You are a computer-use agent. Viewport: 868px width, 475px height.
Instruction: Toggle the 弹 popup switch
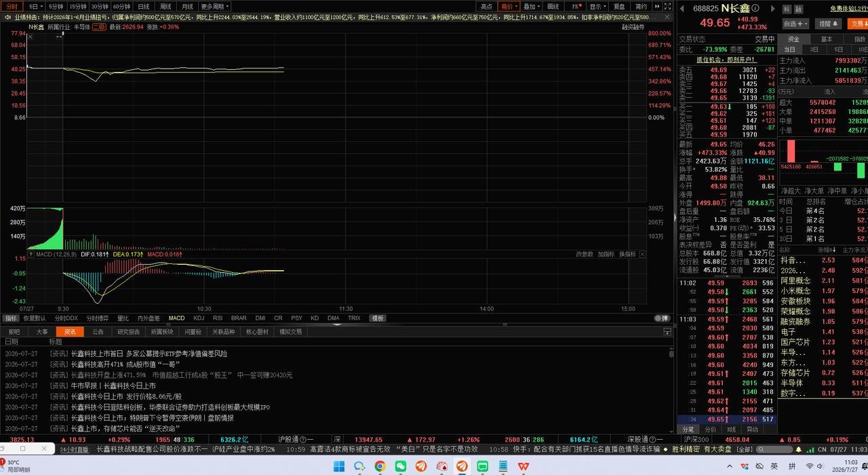[662, 318]
